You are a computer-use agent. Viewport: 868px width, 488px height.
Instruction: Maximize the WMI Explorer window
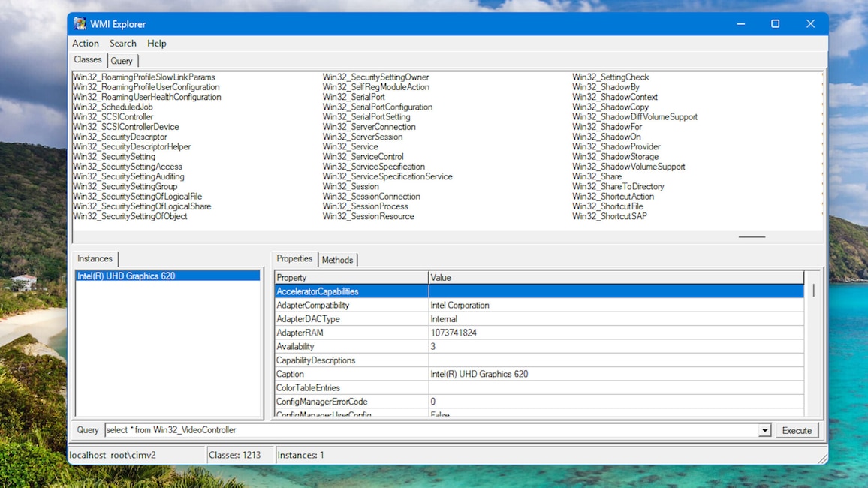pyautogui.click(x=775, y=24)
